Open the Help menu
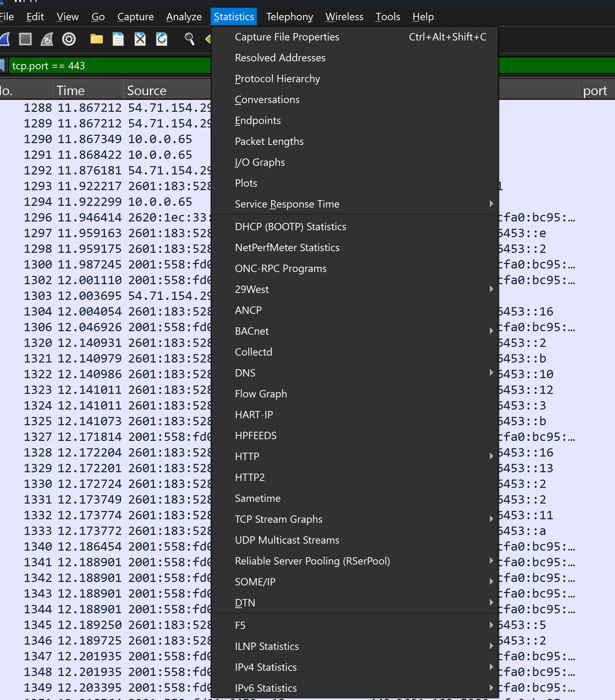This screenshot has height=700, width=615. (423, 17)
